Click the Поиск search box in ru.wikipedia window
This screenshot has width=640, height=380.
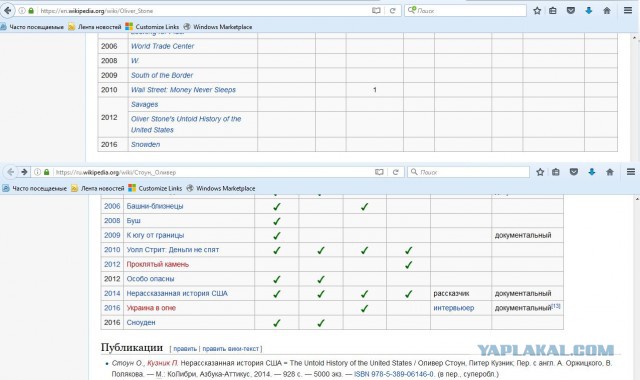(468, 172)
